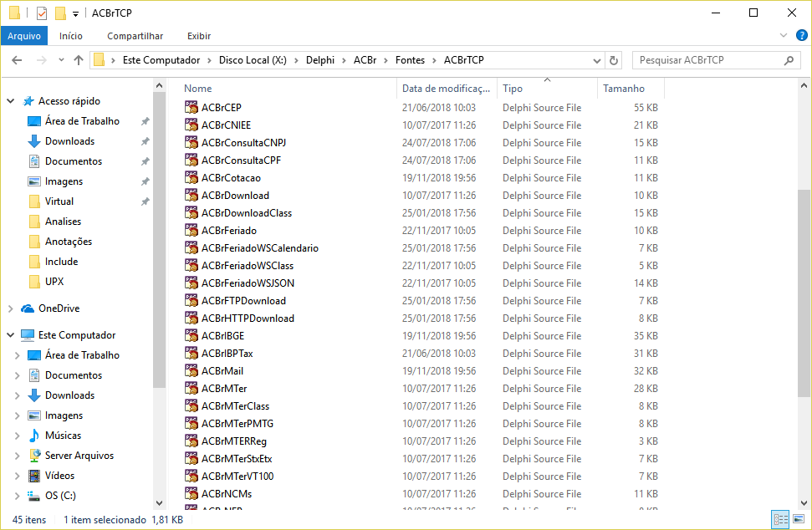Switch to the Início ribbon tab
Screen dimensions: 812x530
pos(71,36)
